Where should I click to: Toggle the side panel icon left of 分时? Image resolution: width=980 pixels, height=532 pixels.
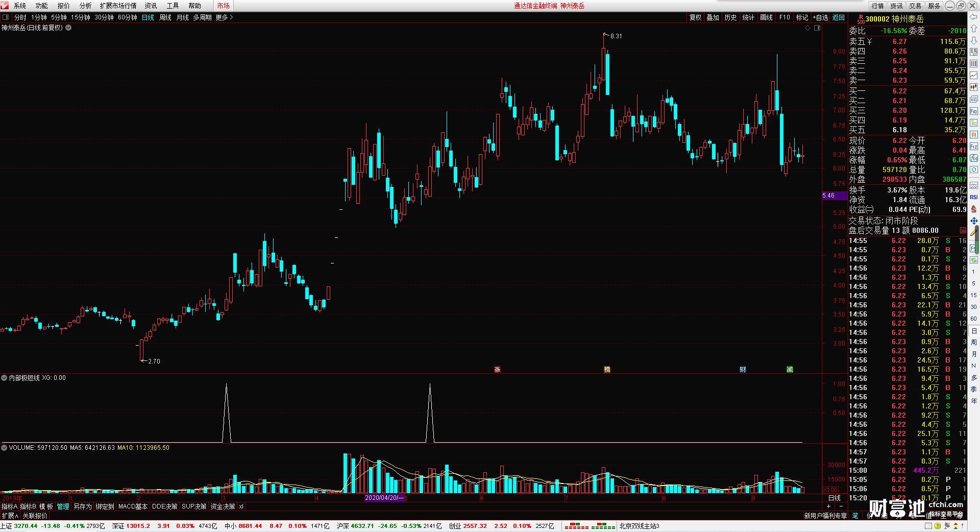coord(6,17)
